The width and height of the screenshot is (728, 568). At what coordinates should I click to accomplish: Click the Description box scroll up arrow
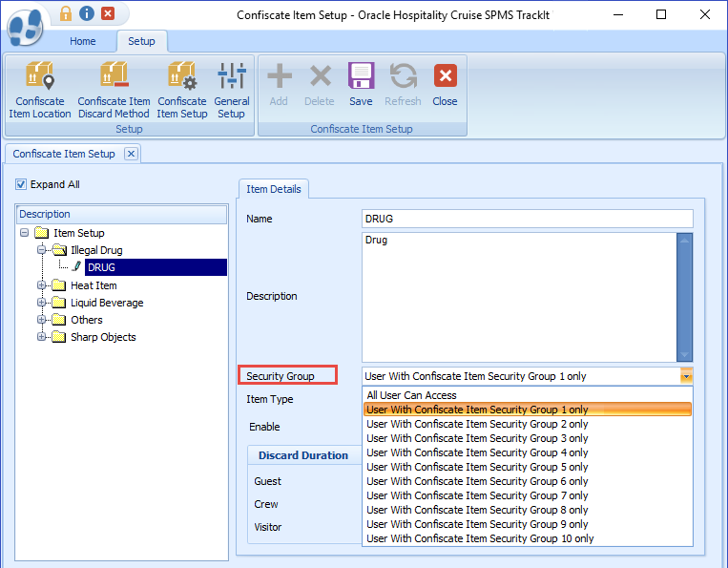coord(684,241)
